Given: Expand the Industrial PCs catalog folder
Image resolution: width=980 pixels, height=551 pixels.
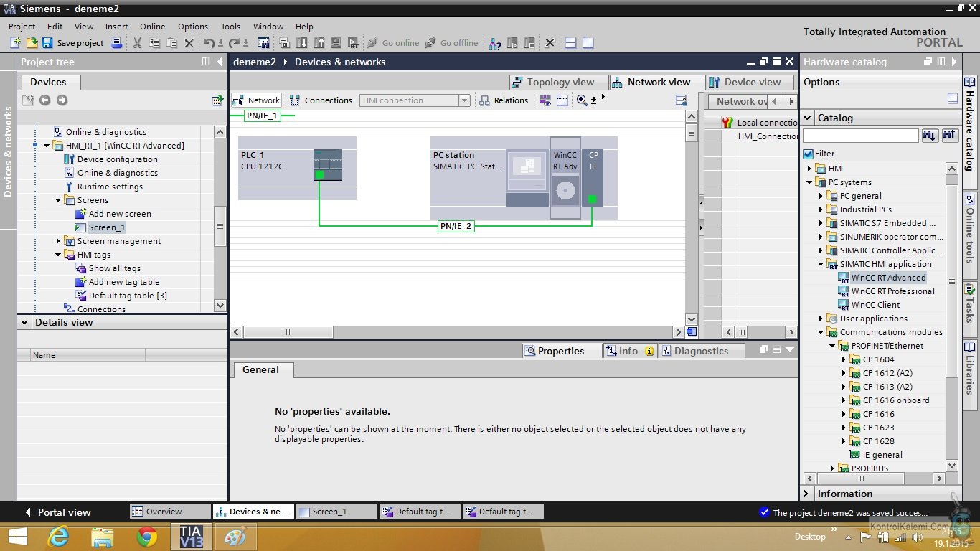Looking at the screenshot, I should [821, 209].
